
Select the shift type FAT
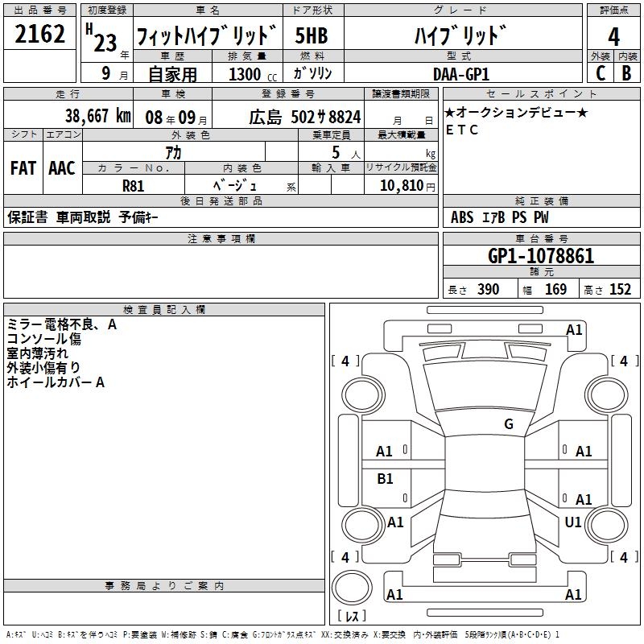(23, 168)
